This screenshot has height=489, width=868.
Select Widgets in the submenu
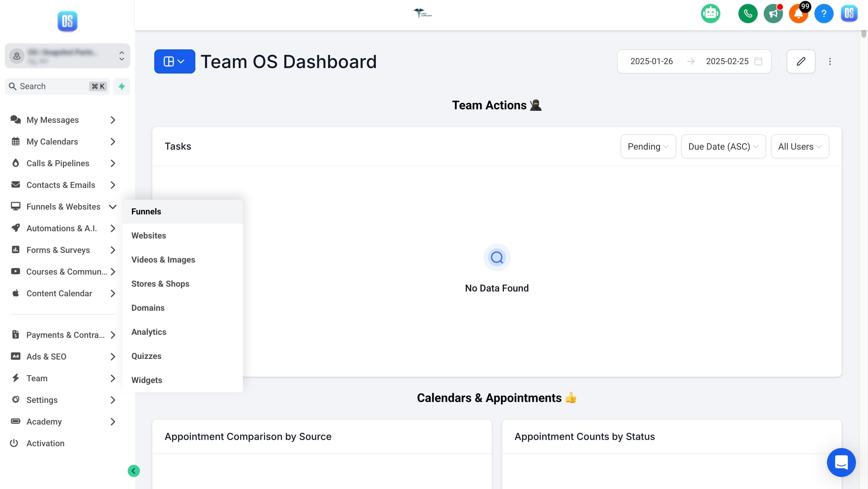pyautogui.click(x=182, y=380)
